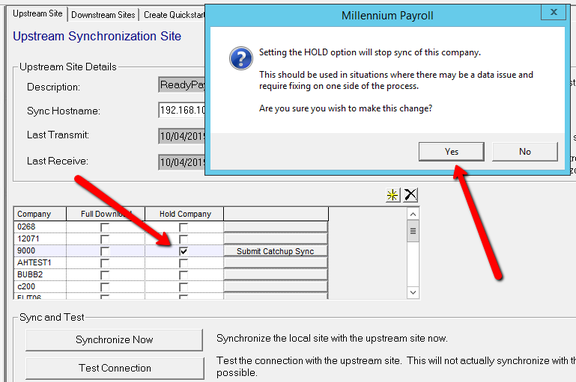The width and height of the screenshot is (576, 382).
Task: Check Hold Company for company 12071
Action: 183,239
